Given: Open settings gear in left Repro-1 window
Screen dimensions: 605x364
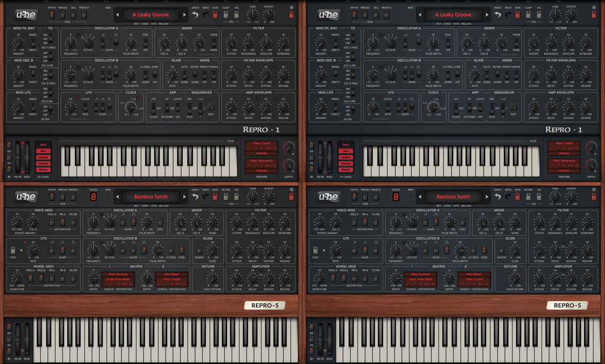Looking at the screenshot, I should pyautogui.click(x=291, y=7).
